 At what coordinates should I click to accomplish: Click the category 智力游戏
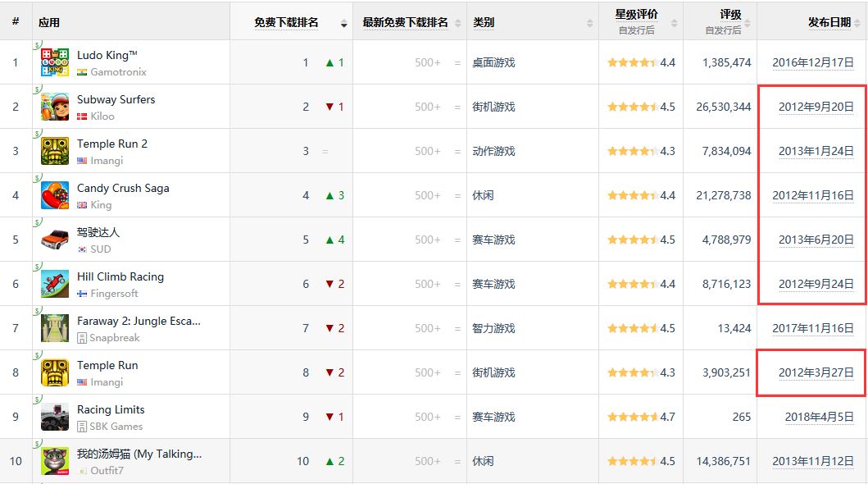[493, 328]
